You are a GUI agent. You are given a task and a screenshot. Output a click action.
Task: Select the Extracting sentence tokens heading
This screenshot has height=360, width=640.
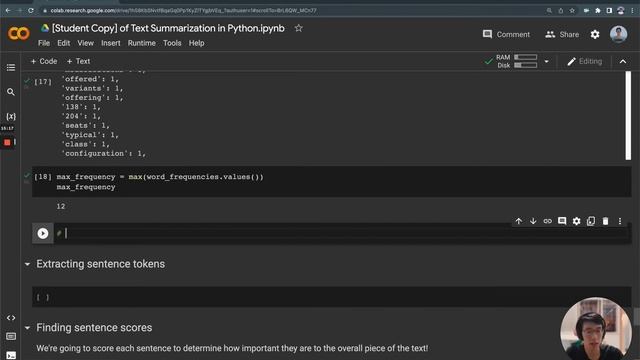[x=101, y=264]
